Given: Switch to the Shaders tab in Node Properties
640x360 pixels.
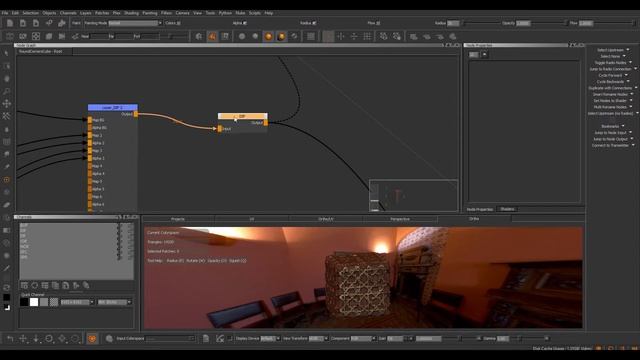Looking at the screenshot, I should pyautogui.click(x=507, y=209).
